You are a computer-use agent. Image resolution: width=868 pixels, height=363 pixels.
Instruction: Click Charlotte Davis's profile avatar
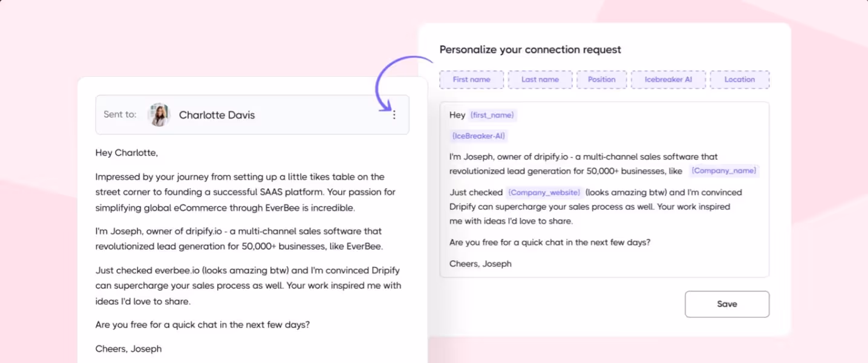(158, 114)
